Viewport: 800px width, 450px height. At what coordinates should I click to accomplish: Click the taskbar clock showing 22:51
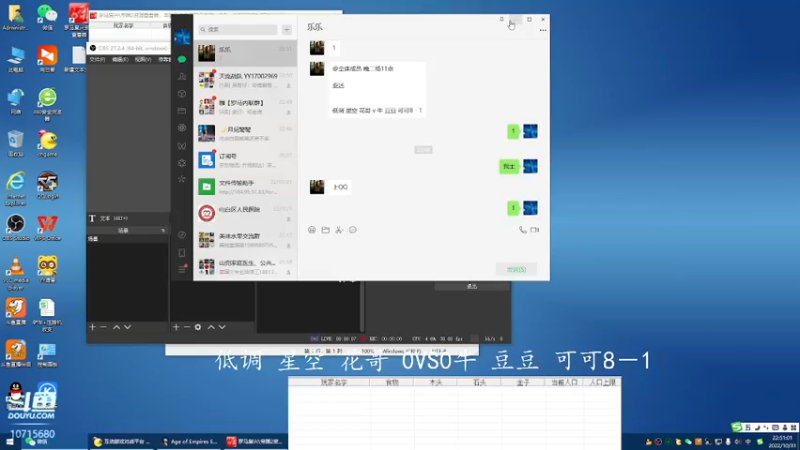point(782,442)
